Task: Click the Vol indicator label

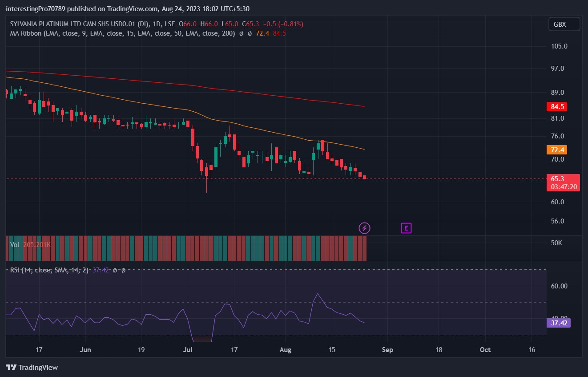Action: tap(15, 245)
